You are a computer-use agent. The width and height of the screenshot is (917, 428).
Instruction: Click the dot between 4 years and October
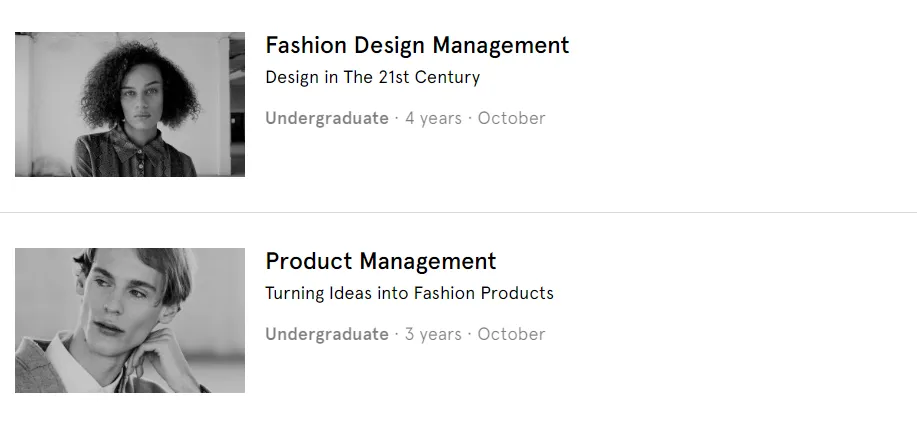[470, 118]
